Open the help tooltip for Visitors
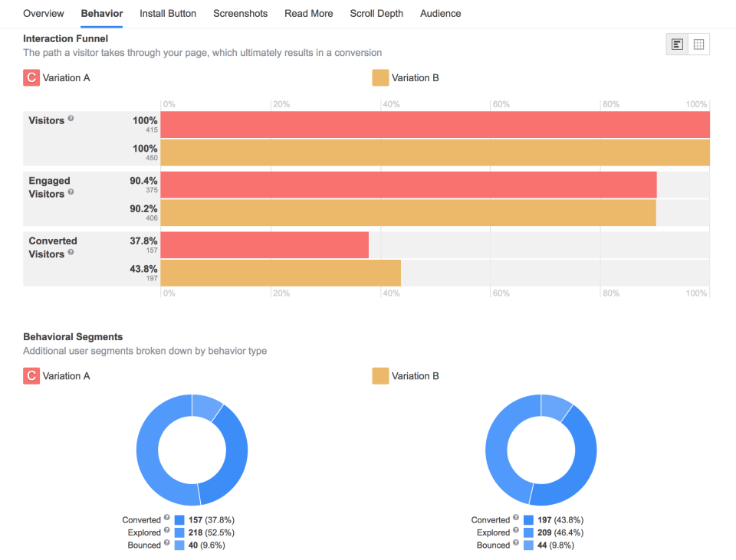The width and height of the screenshot is (736, 560). [x=71, y=117]
